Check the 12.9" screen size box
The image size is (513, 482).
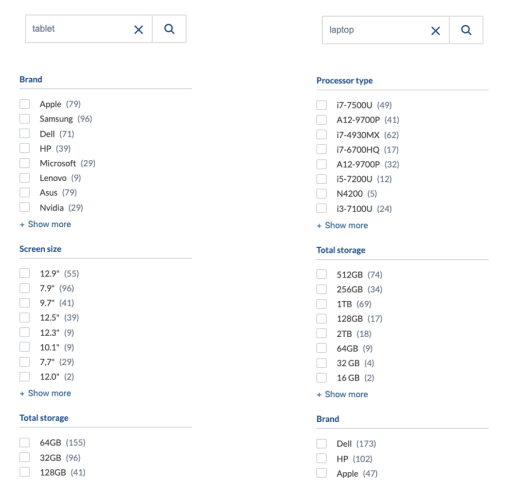25,273
